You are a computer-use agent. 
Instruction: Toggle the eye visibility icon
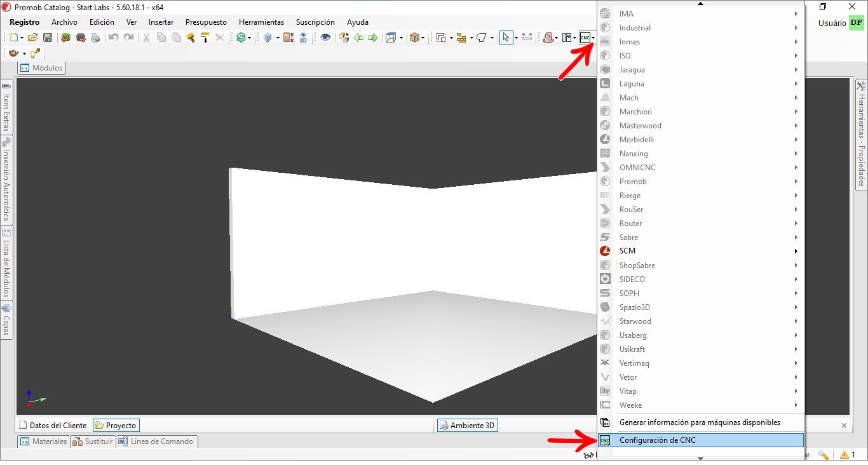(325, 37)
